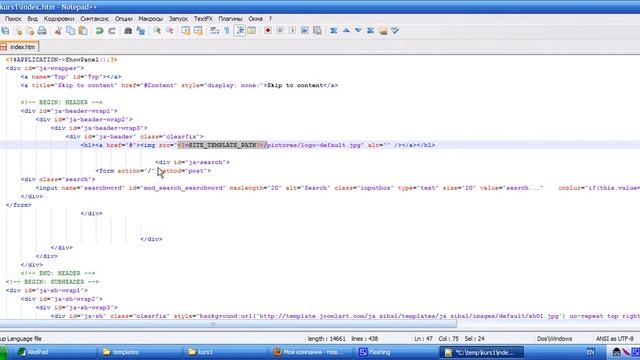The width and height of the screenshot is (640, 360).
Task: Toggle synchronized vertical scrolling
Action: (x=186, y=31)
